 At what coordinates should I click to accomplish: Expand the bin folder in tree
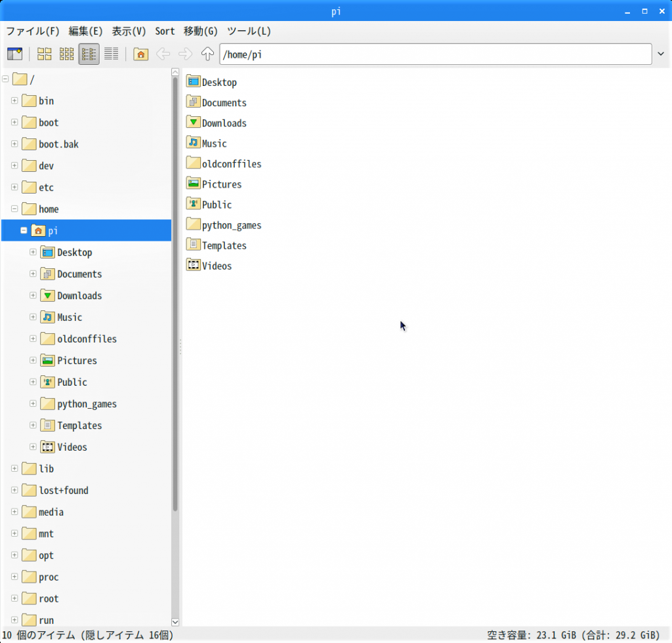14,100
